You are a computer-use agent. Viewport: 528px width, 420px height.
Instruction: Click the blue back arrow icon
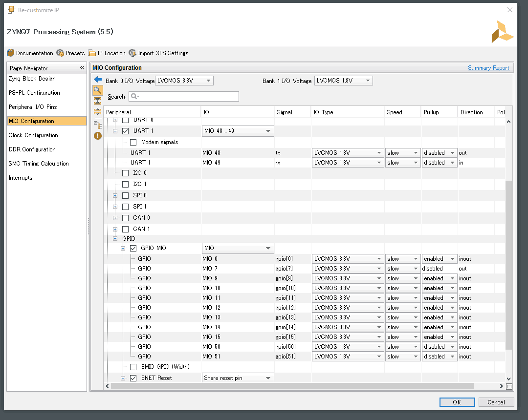point(98,79)
